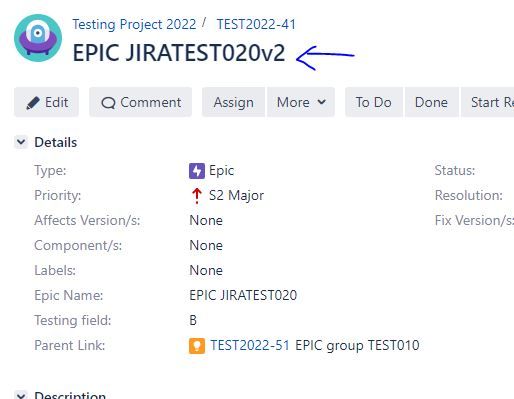Click the Description section heading

[70, 395]
